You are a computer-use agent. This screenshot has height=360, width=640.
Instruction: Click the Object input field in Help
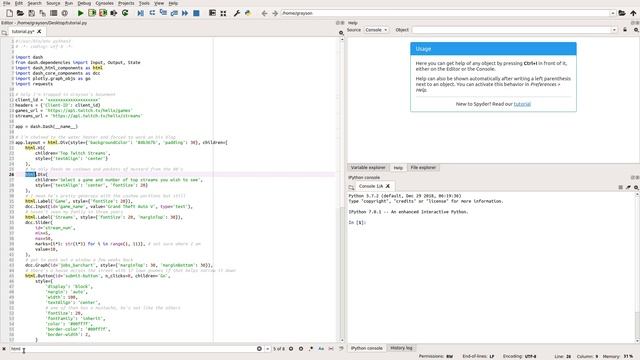[x=511, y=30]
